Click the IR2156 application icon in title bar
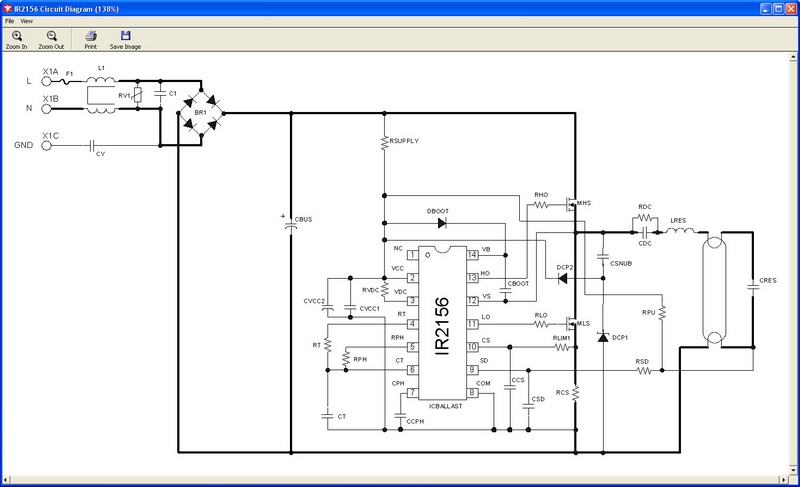 coord(8,7)
